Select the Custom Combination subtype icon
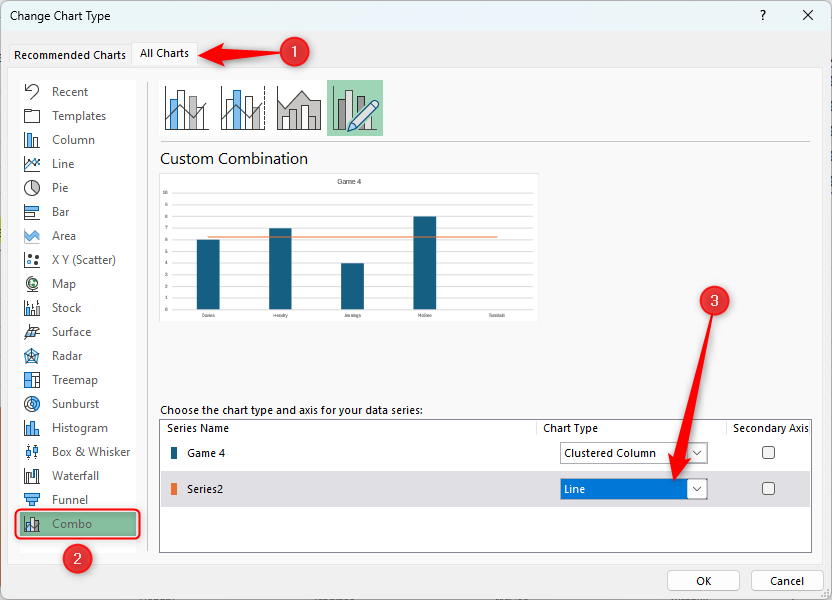 coord(355,108)
